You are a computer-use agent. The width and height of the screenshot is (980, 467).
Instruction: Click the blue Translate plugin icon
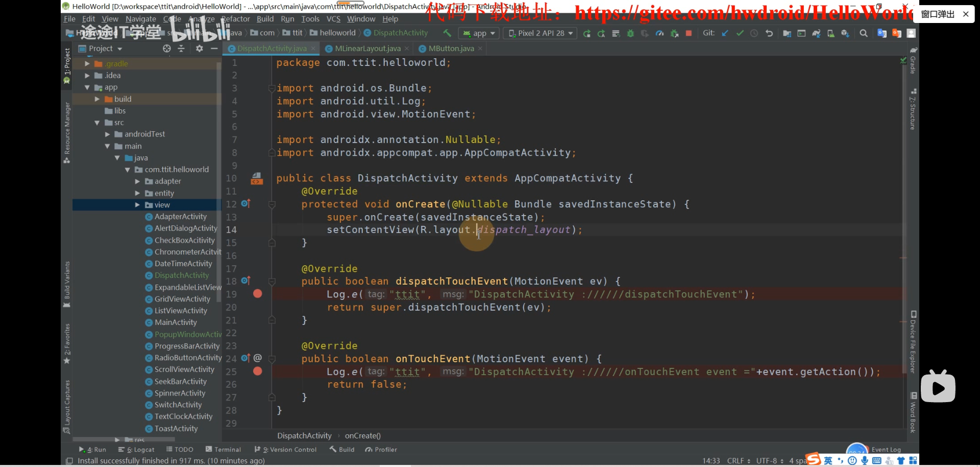881,33
